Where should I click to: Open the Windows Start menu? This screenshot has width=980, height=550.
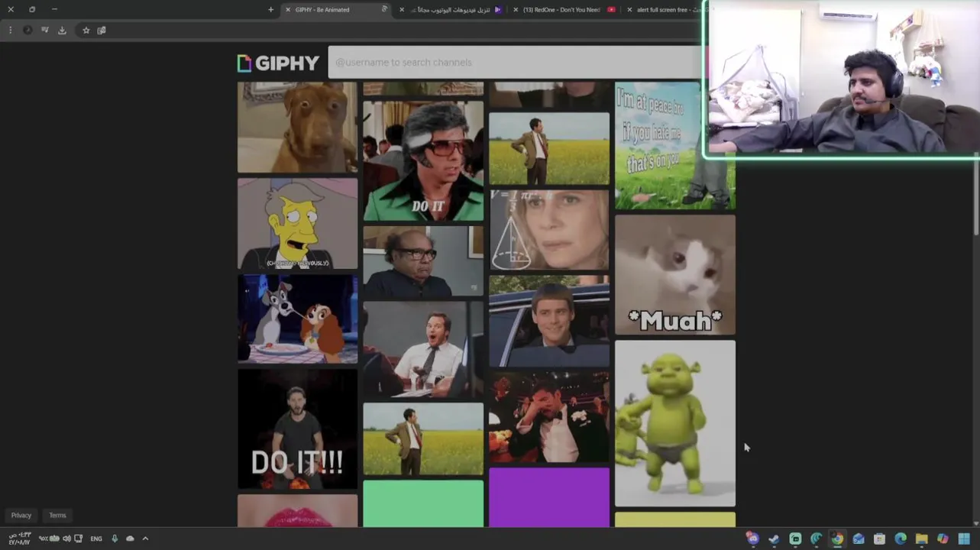(x=964, y=539)
